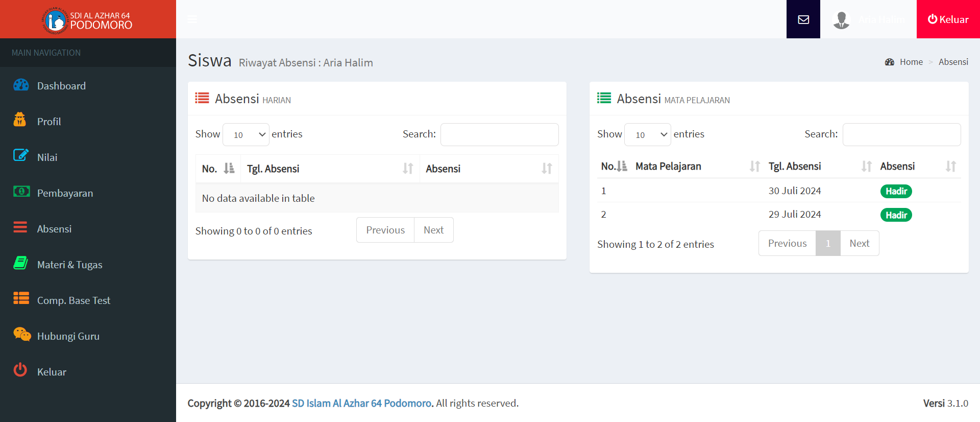Viewport: 980px width, 422px height.
Task: Open SD Islam Al Azhar 64 Podomoro link
Action: [362, 403]
